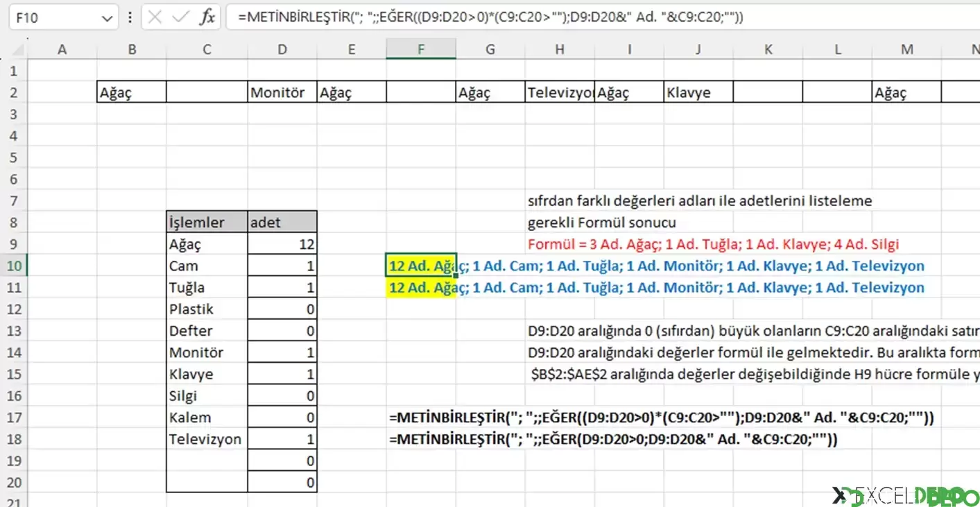
Task: Select the Silgi cell
Action: pos(207,395)
